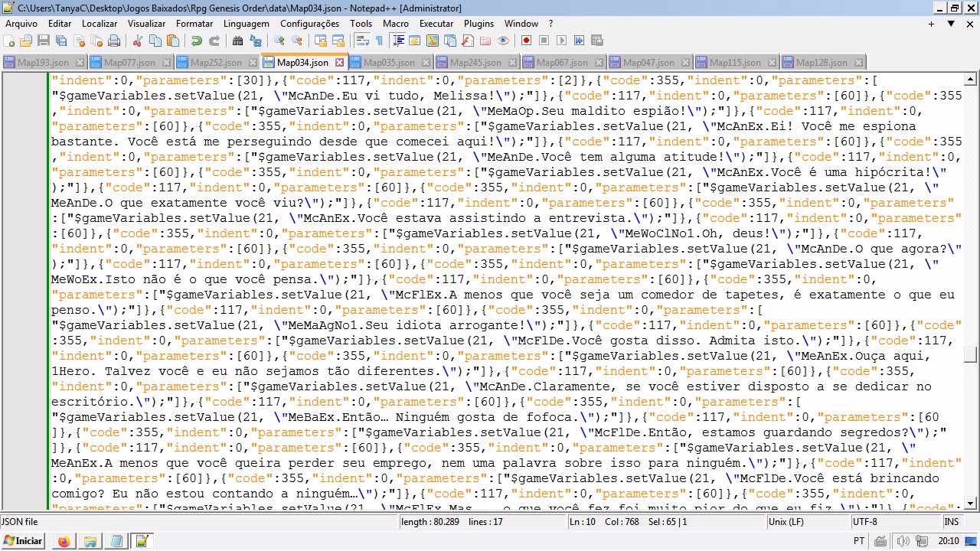Toggle word wrap in the toolbar

coord(361,41)
